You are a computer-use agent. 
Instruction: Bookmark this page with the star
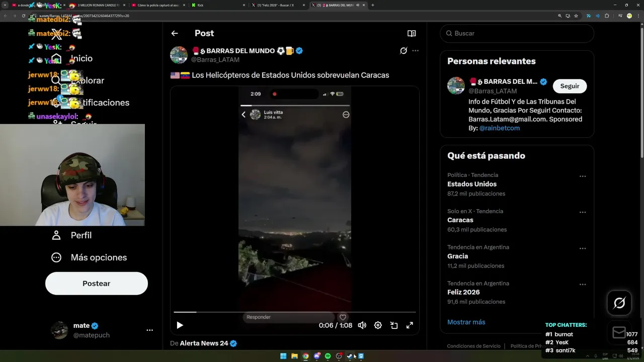576,16
